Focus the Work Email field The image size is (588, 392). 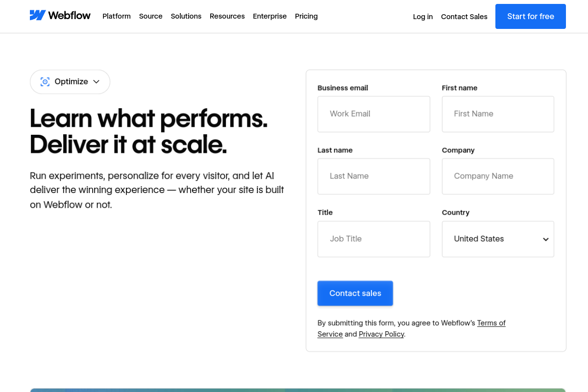(374, 114)
